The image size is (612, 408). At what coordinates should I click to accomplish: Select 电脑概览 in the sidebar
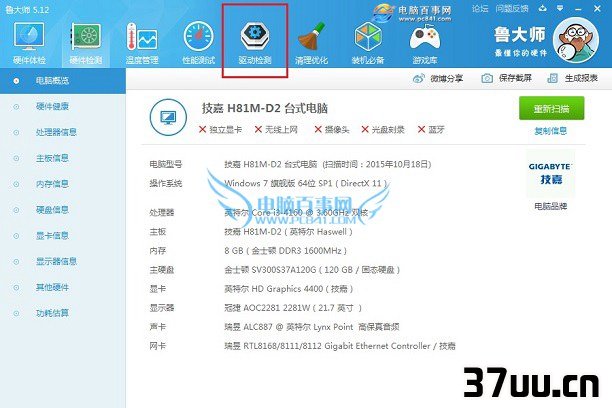(x=63, y=81)
